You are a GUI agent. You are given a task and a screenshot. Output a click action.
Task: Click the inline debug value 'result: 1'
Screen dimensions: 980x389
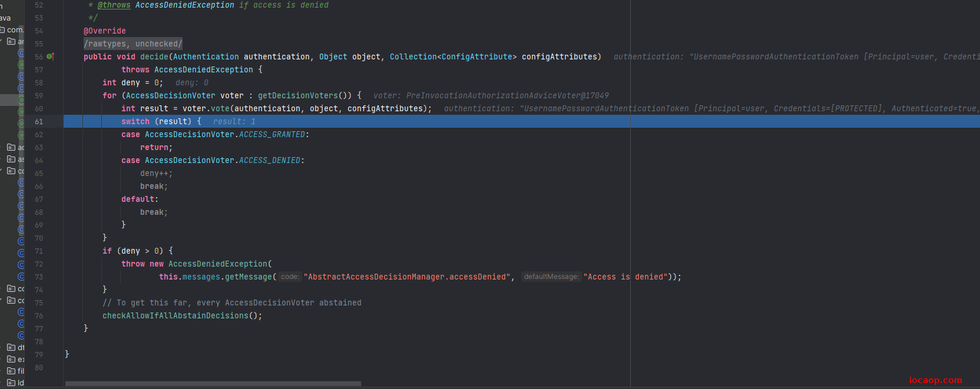(234, 121)
